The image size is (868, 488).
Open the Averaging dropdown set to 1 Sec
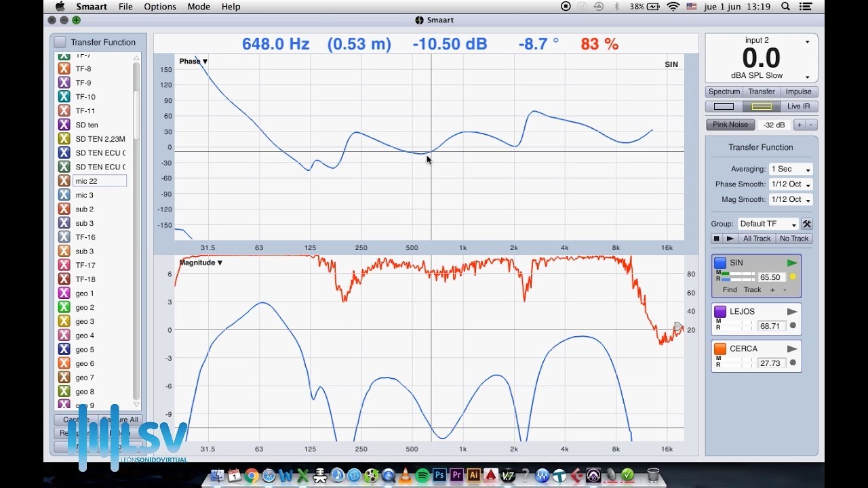click(x=791, y=169)
